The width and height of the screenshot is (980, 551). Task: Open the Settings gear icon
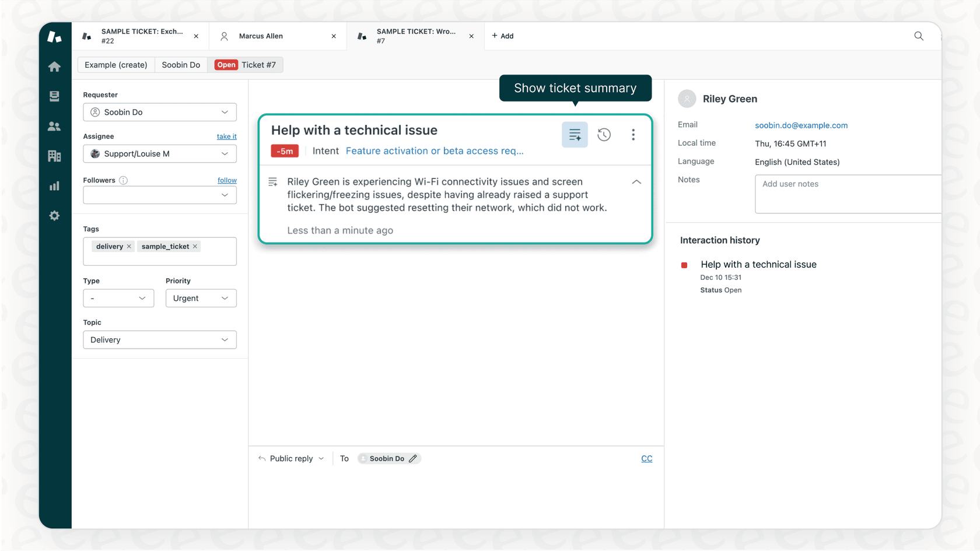pos(54,216)
